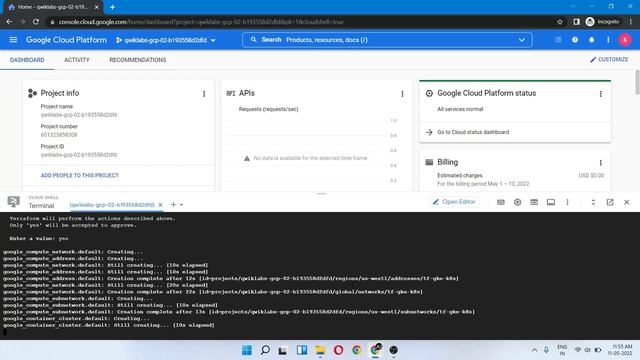Close the Cloud Shell panel

[x=627, y=202]
